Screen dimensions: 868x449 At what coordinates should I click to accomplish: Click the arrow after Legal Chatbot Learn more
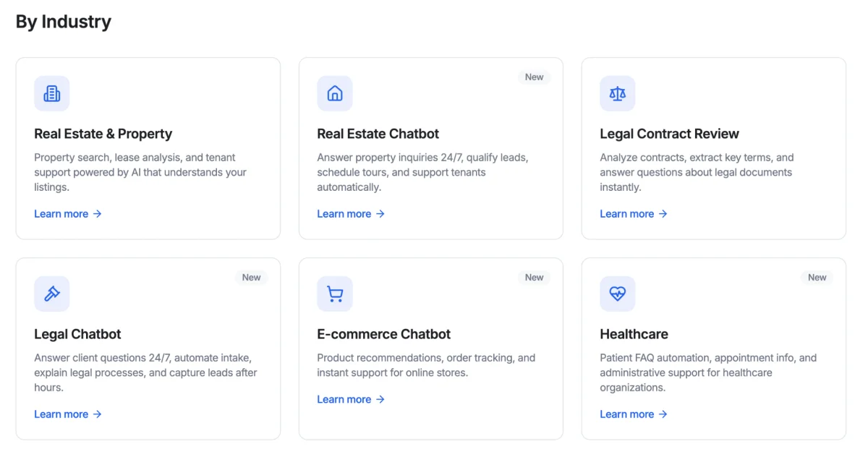(97, 414)
